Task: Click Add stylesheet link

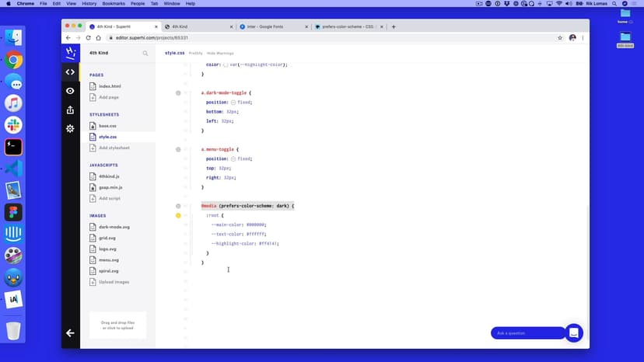Action: click(114, 148)
